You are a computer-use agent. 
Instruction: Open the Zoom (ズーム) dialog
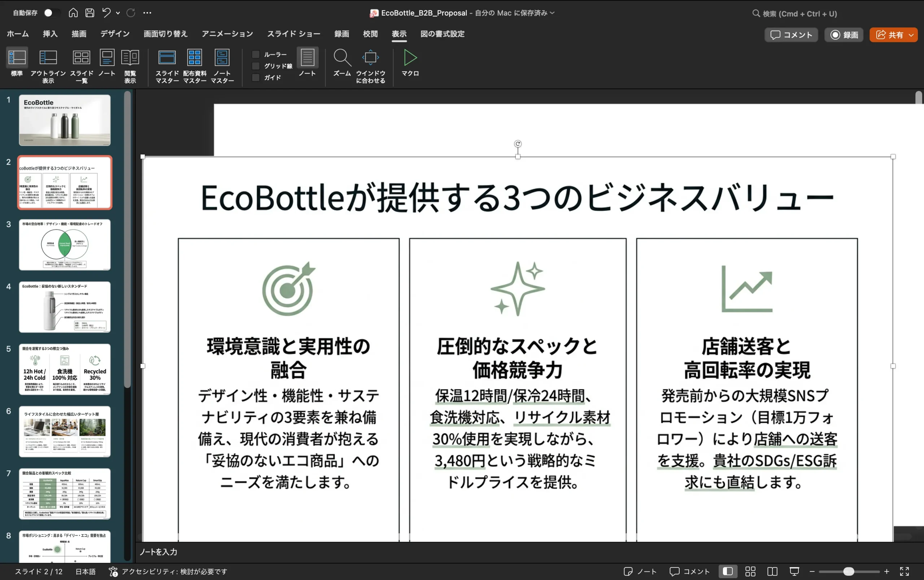click(341, 62)
